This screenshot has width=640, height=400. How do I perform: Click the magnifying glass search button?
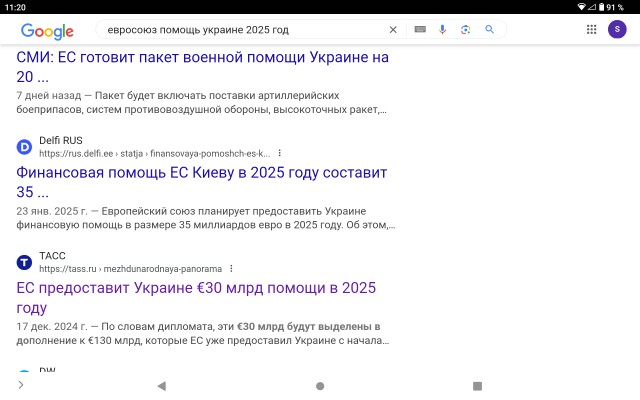pyautogui.click(x=489, y=29)
